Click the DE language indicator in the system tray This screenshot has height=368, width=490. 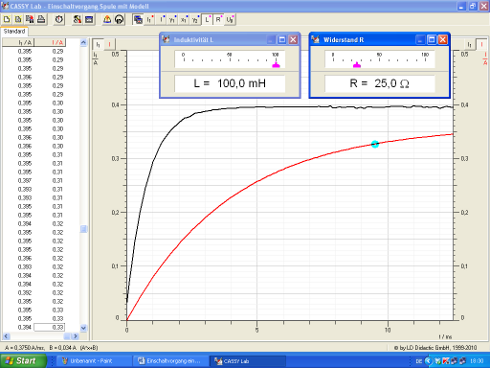pyautogui.click(x=419, y=361)
